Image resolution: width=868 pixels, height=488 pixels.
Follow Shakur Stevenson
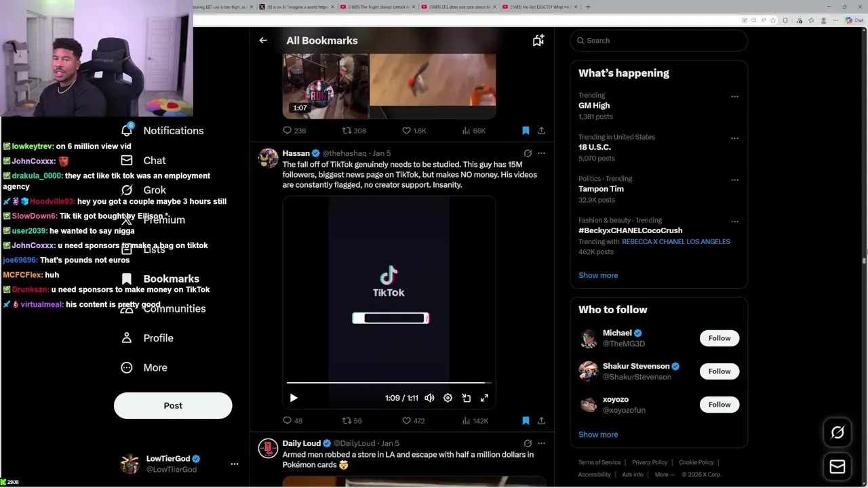click(719, 371)
